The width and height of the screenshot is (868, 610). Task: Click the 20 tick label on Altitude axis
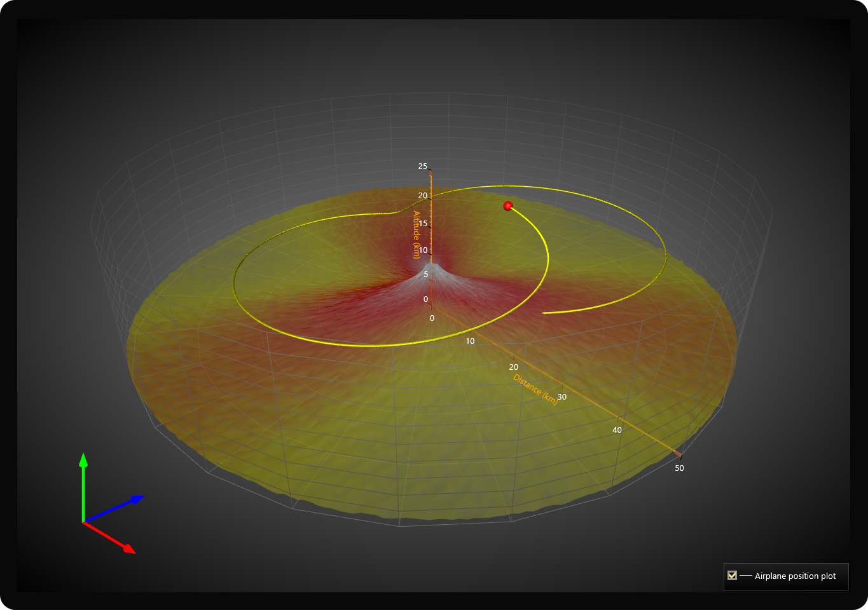coord(423,196)
